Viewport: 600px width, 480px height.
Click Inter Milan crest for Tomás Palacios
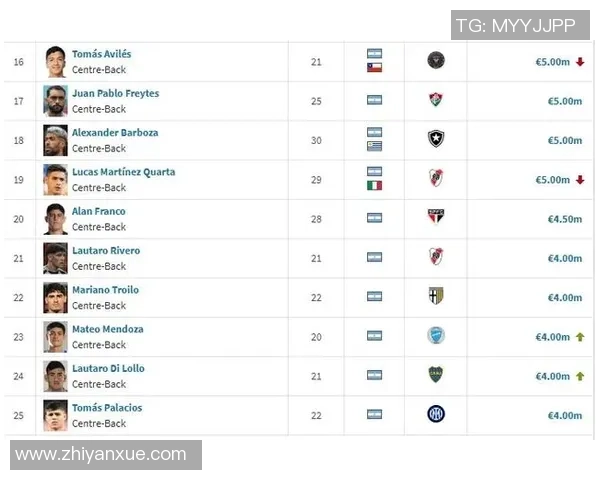435,414
